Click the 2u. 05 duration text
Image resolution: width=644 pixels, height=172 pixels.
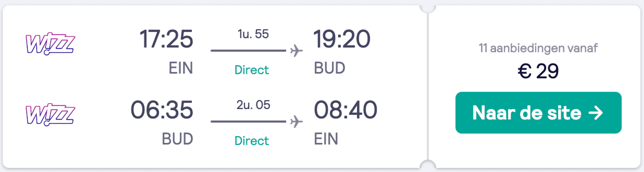click(x=253, y=105)
